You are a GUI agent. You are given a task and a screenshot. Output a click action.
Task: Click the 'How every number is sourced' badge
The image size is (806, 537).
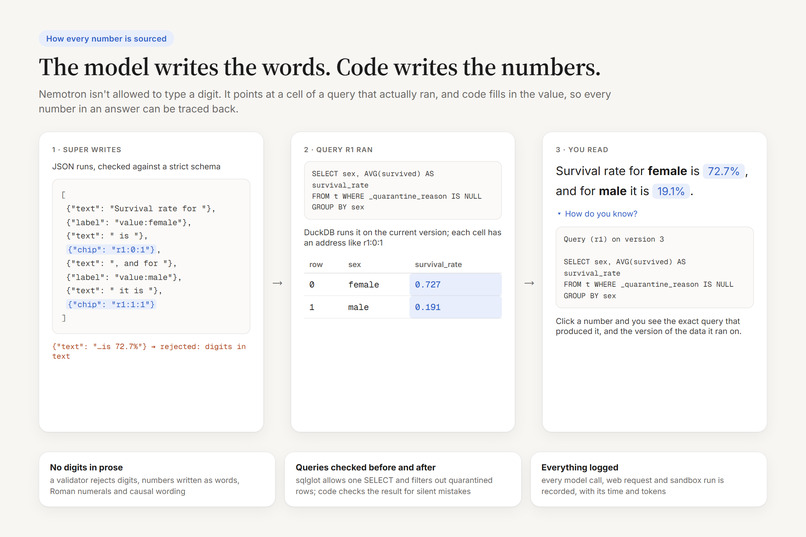(106, 39)
